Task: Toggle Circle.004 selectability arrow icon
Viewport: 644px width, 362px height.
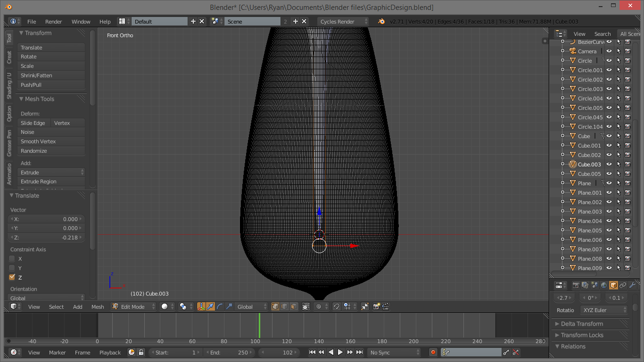Action: pyautogui.click(x=619, y=98)
